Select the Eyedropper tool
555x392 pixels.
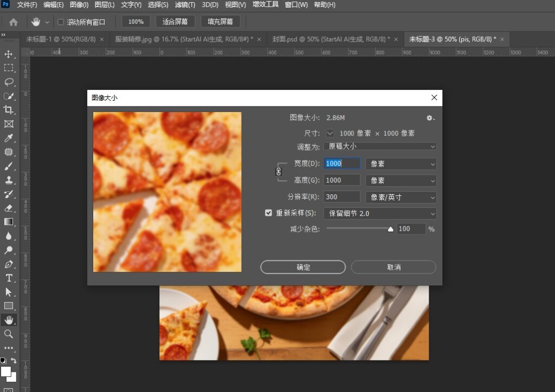(9, 138)
